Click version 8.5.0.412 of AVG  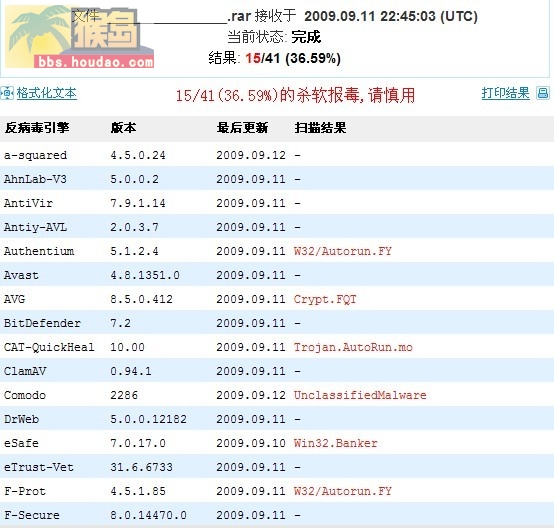coord(141,299)
